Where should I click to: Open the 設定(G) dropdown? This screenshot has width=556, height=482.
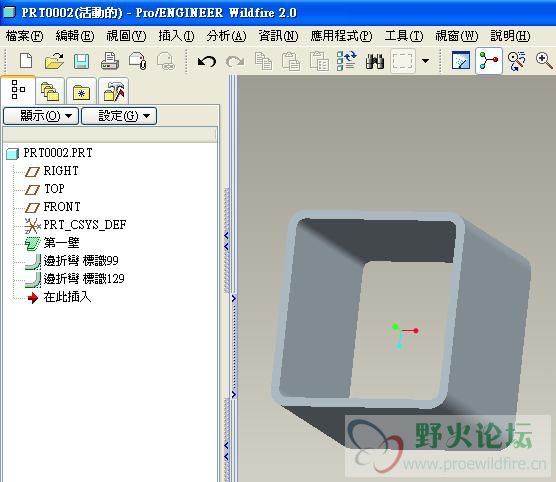(119, 116)
